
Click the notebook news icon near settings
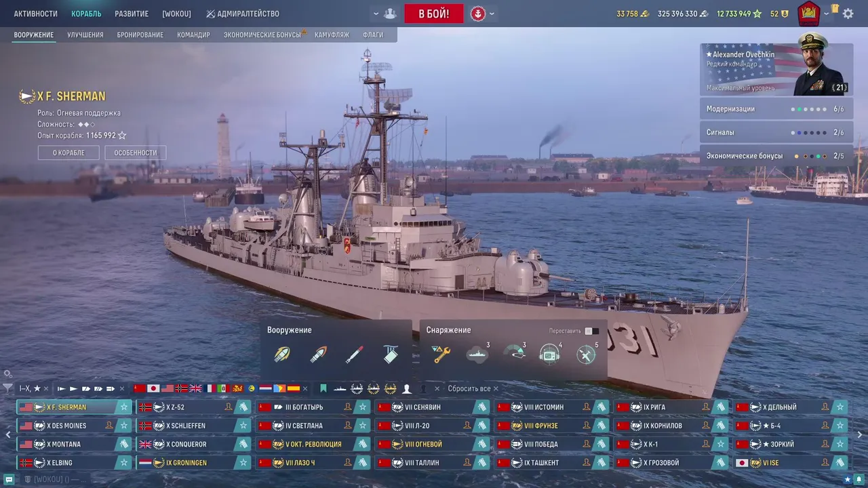835,9
